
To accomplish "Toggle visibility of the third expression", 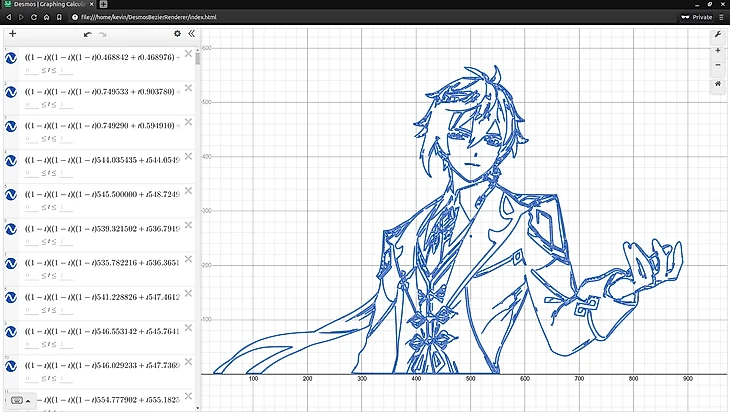I will [13, 127].
